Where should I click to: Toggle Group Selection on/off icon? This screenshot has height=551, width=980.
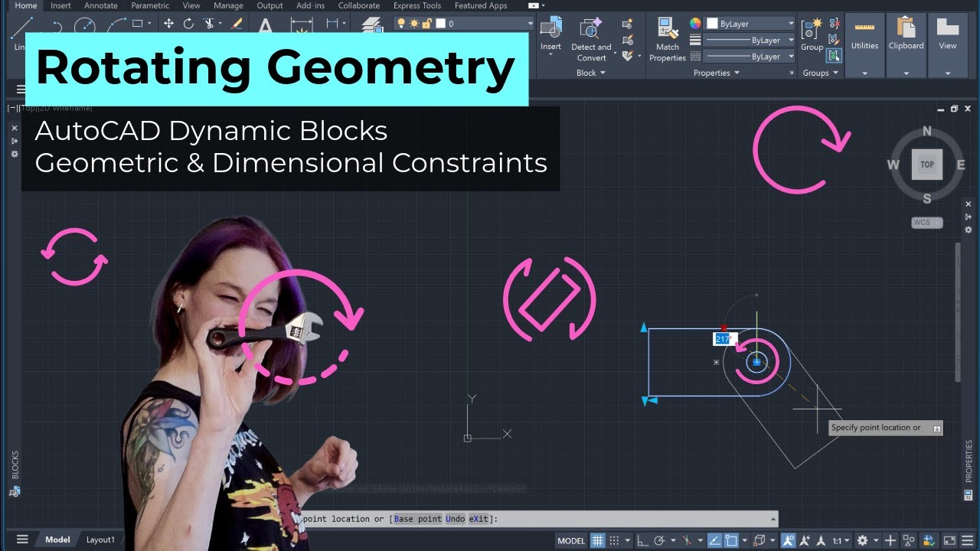[835, 55]
